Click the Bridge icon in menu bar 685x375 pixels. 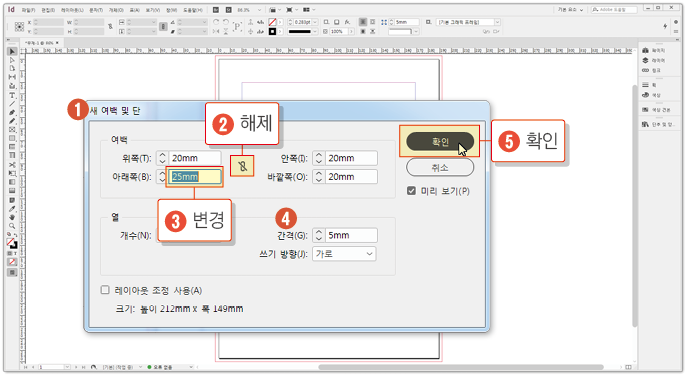tap(216, 10)
